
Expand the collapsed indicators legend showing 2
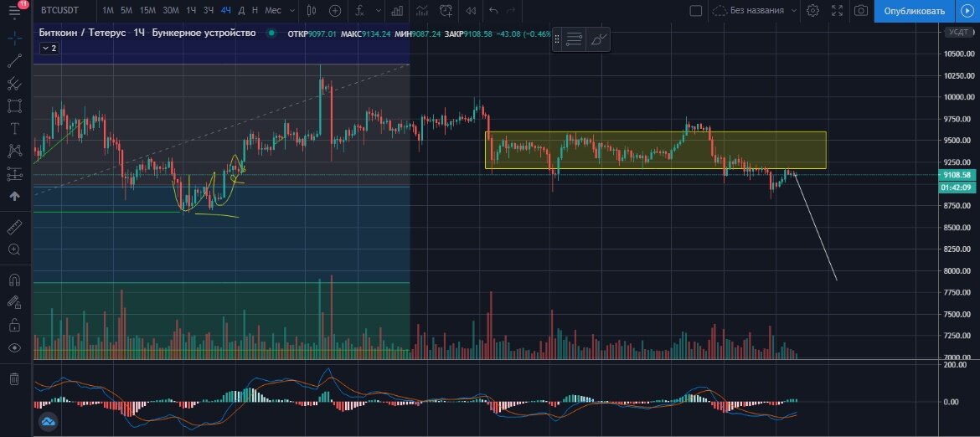[x=49, y=48]
